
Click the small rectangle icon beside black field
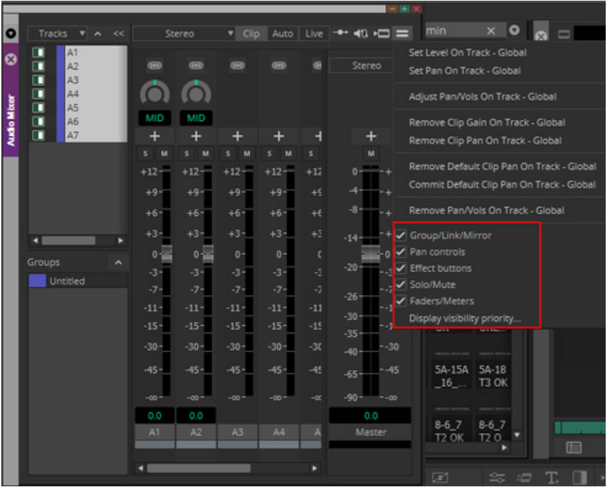pyautogui.click(x=564, y=34)
